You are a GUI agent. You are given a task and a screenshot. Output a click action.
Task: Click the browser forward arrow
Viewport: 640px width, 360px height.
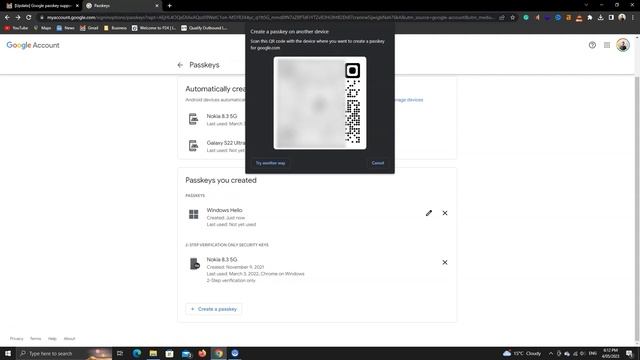click(18, 18)
